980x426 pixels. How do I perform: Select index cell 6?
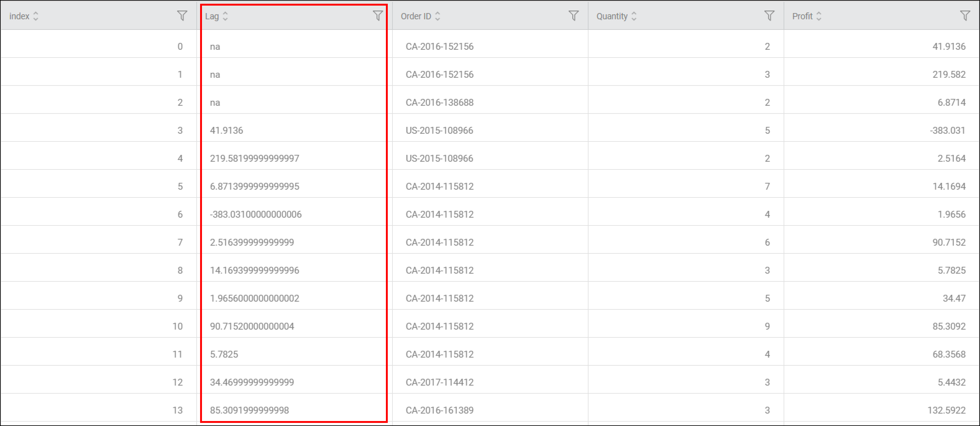180,214
